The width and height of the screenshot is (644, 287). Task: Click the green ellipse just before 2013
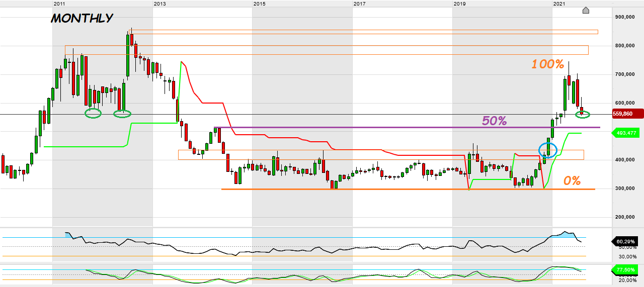click(x=122, y=114)
